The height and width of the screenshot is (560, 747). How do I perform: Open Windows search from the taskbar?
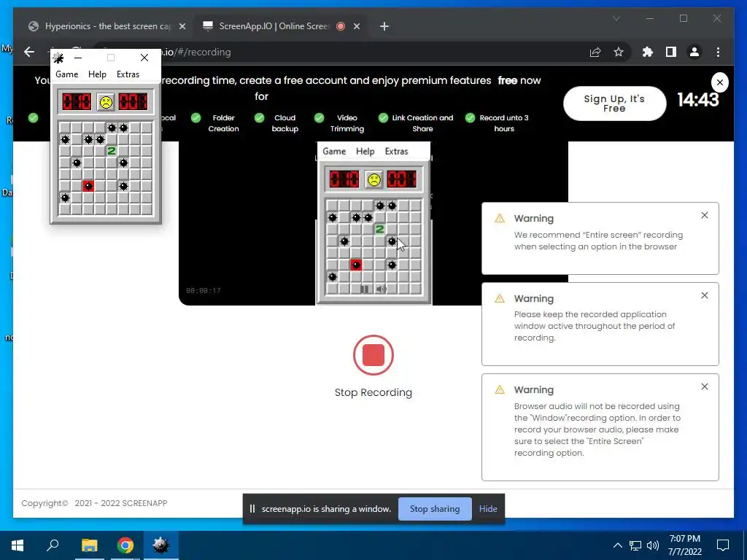pos(53,545)
